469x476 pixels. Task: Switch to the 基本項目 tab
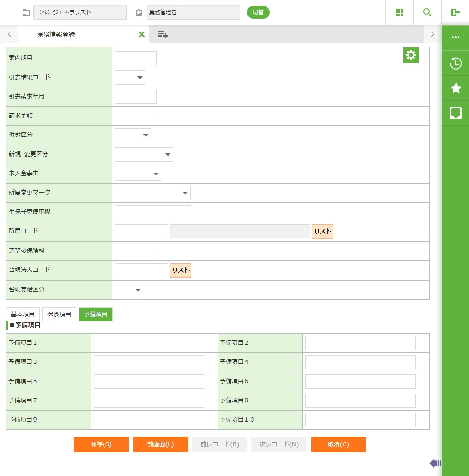pyautogui.click(x=23, y=314)
